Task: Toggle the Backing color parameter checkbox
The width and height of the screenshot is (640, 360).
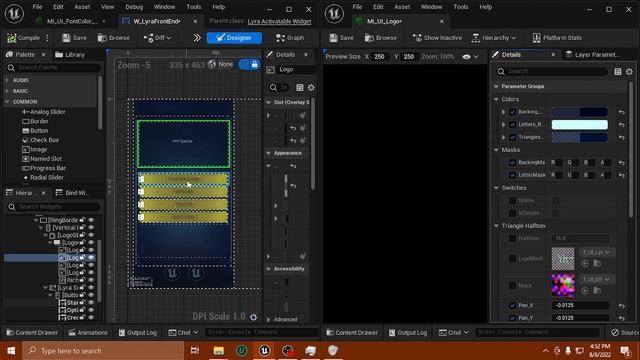Action: [x=513, y=112]
